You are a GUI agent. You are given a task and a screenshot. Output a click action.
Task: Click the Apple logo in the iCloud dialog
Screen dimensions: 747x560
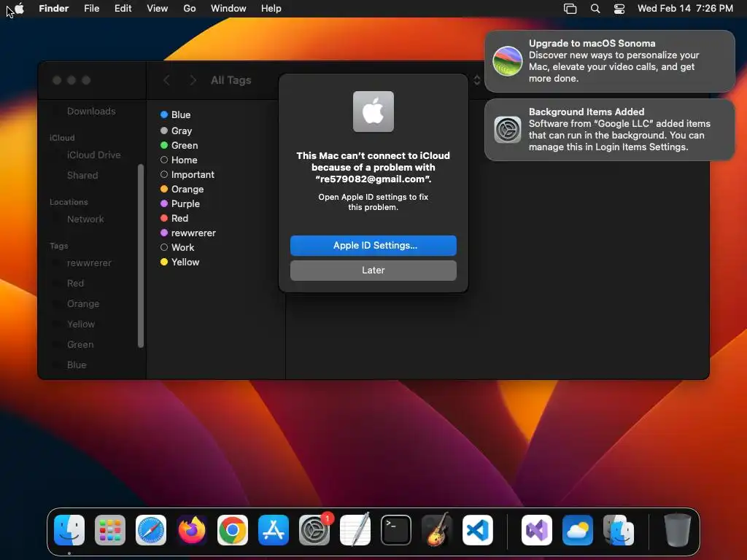click(373, 112)
